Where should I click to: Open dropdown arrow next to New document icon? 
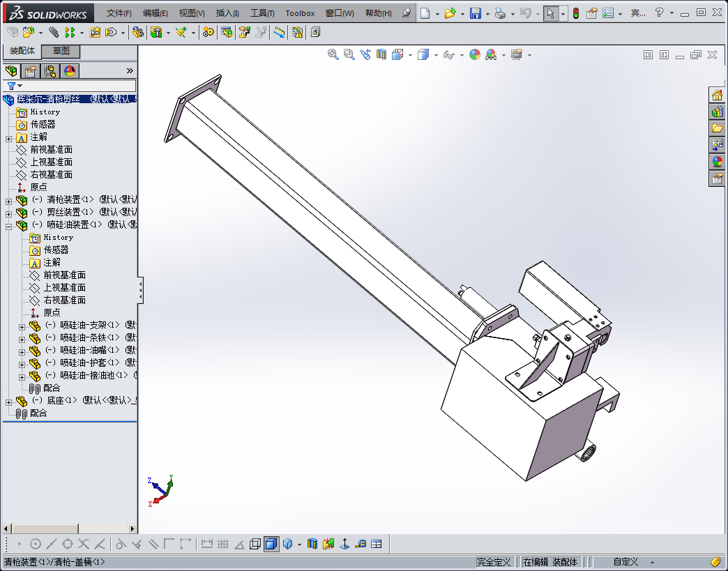[x=437, y=14]
